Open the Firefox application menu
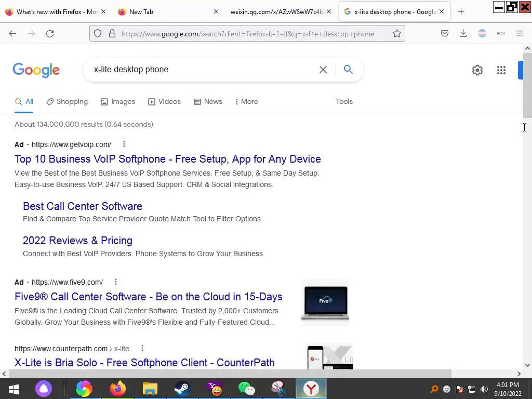 click(x=520, y=33)
